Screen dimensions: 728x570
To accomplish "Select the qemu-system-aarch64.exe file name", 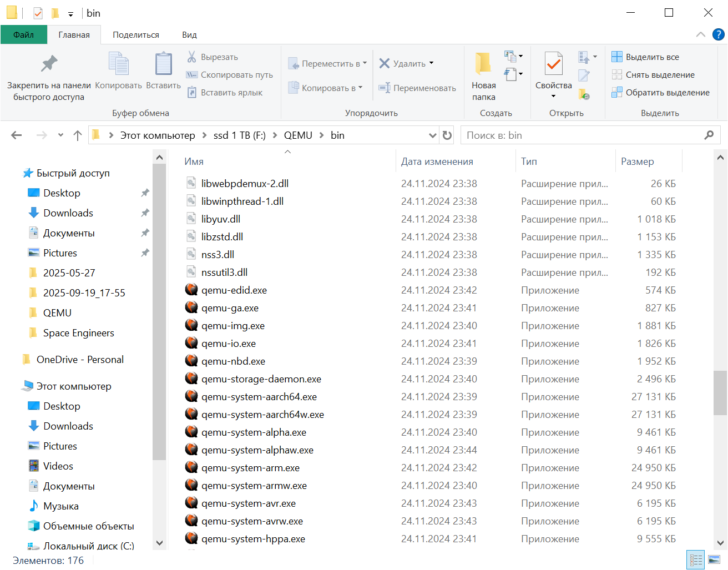I will (259, 397).
